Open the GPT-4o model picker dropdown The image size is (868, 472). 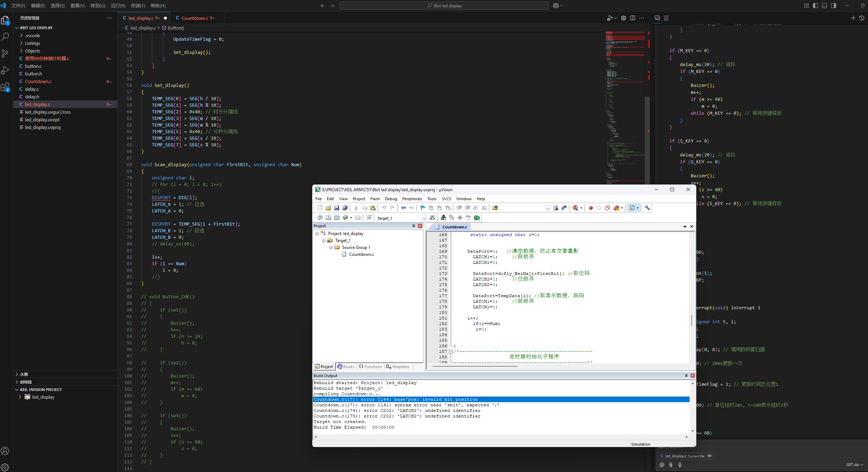click(854, 465)
